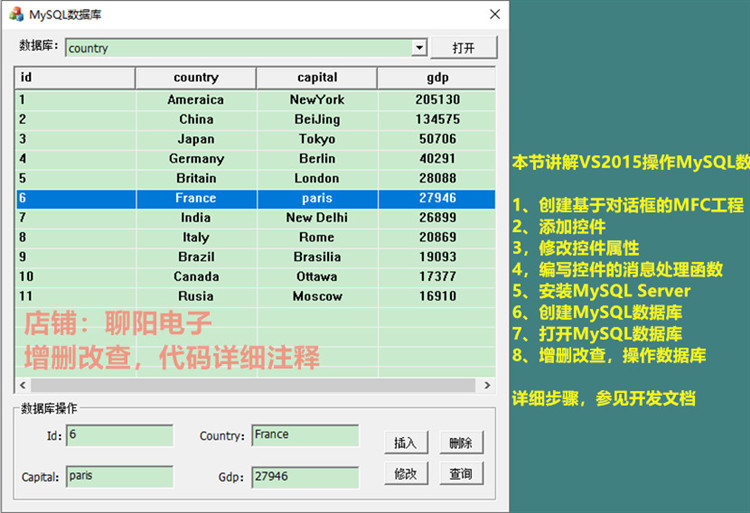750x513 pixels.
Task: Expand the 数据库 combo box dropdown arrow
Action: 419,48
